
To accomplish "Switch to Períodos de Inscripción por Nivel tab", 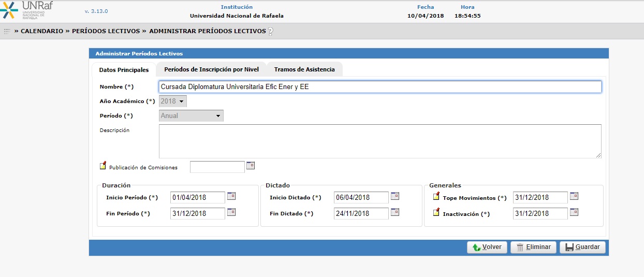I will click(211, 69).
